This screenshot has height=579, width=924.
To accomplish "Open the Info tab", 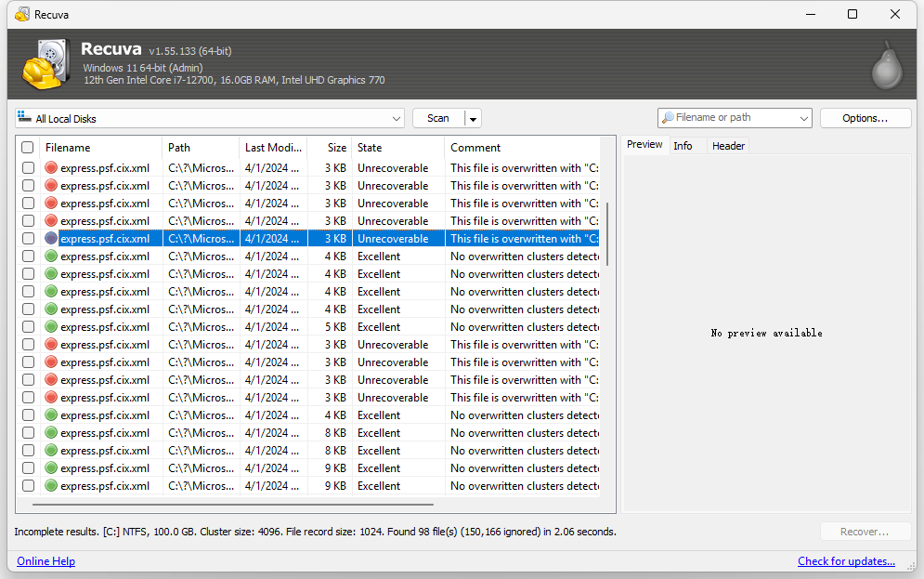I will pos(683,146).
